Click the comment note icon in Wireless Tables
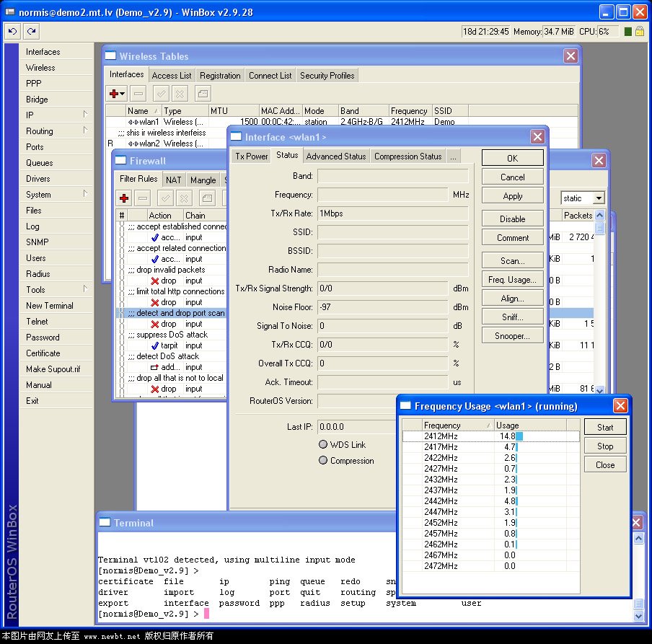This screenshot has height=644, width=652. point(203,94)
